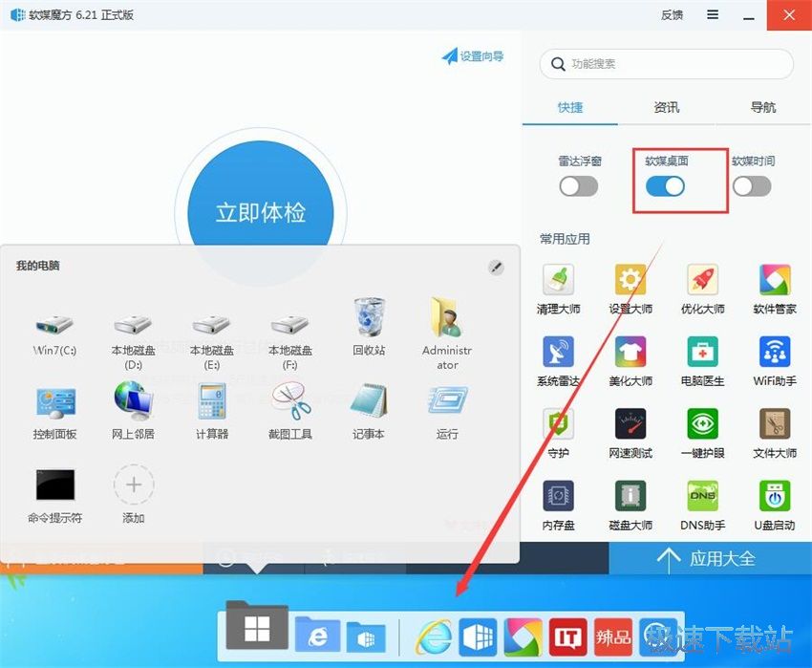Switch to 快捷 tab
The height and width of the screenshot is (668, 812).
pos(570,108)
